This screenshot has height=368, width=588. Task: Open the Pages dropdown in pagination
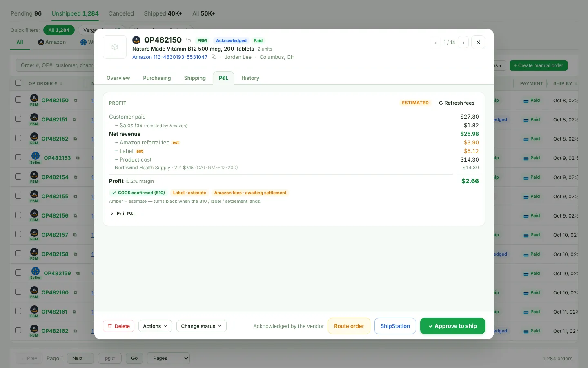[x=168, y=358]
